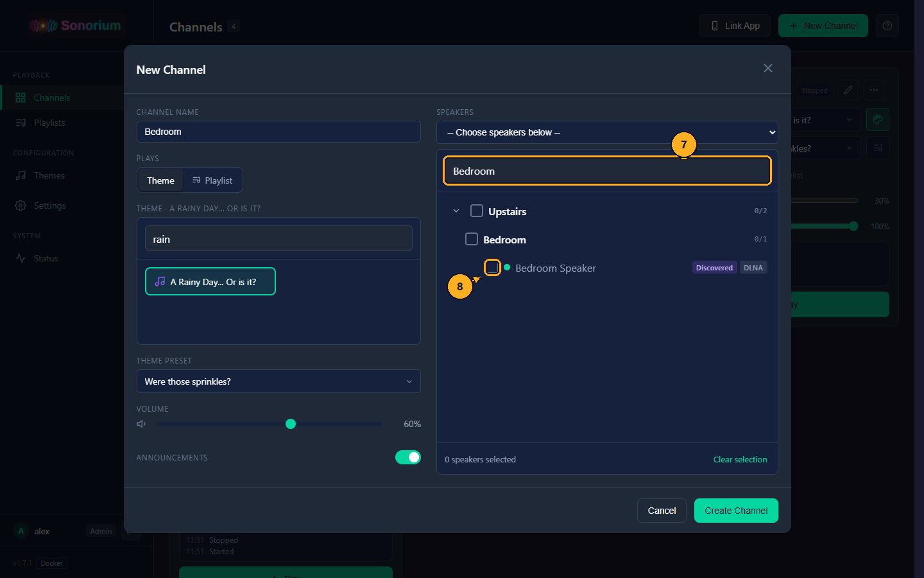Open Channels in the sidebar menu
This screenshot has width=924, height=578.
click(62, 98)
